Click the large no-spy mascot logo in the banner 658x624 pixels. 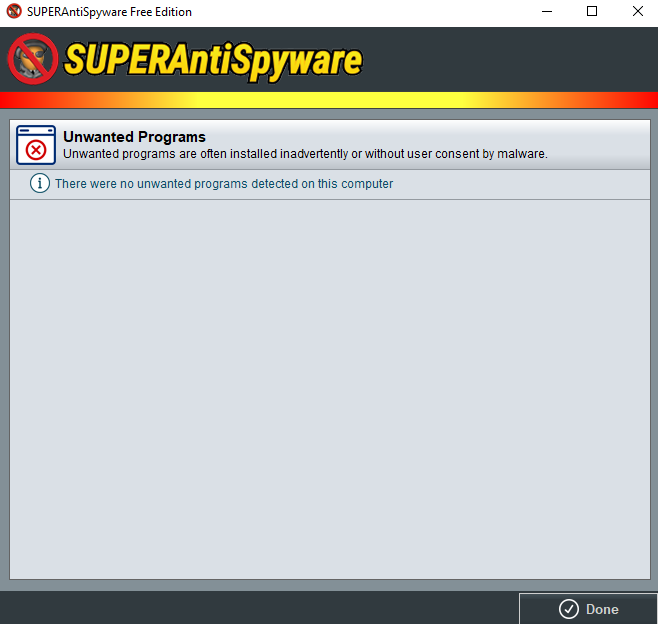tap(33, 59)
